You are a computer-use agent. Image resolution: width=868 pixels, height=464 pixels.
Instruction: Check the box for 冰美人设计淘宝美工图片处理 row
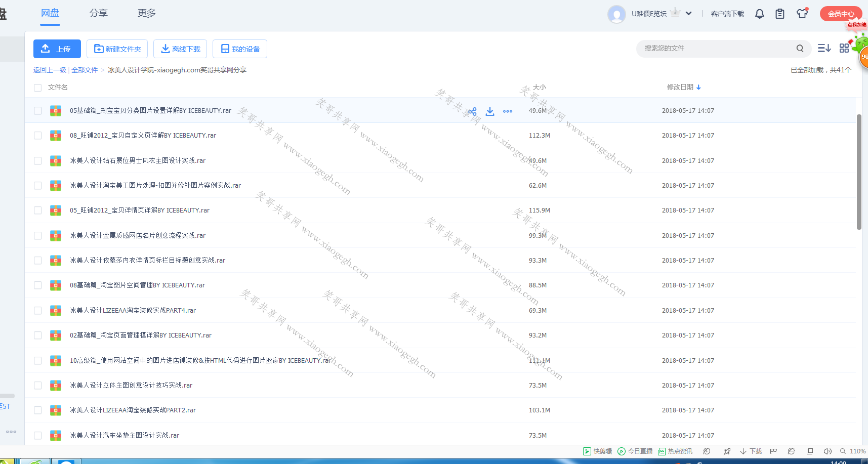point(37,186)
